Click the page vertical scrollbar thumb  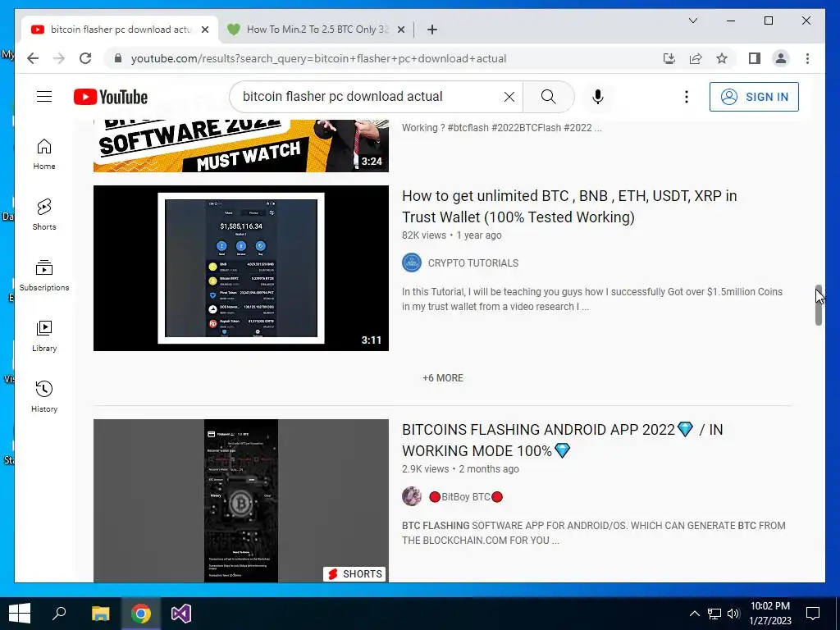tap(819, 305)
